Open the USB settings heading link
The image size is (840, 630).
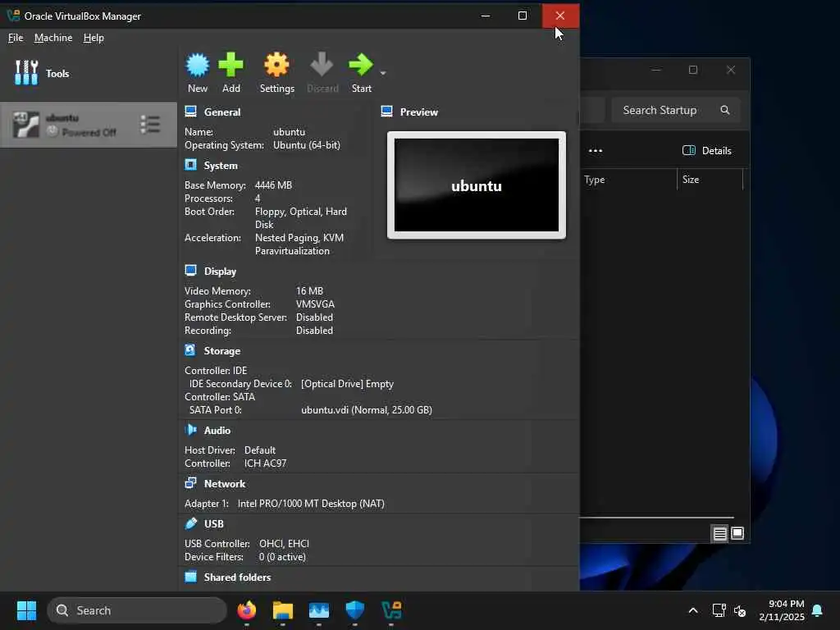(x=214, y=524)
